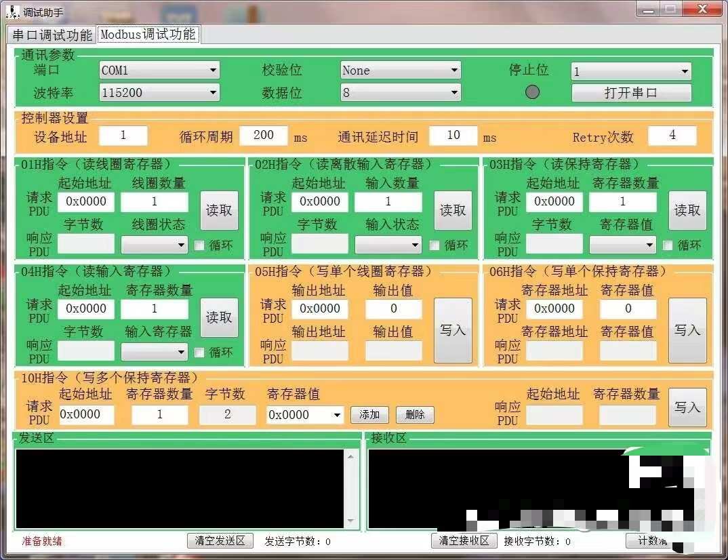The height and width of the screenshot is (560, 728).
Task: Enable 循环 checkbox in 04H指令
Action: (200, 353)
